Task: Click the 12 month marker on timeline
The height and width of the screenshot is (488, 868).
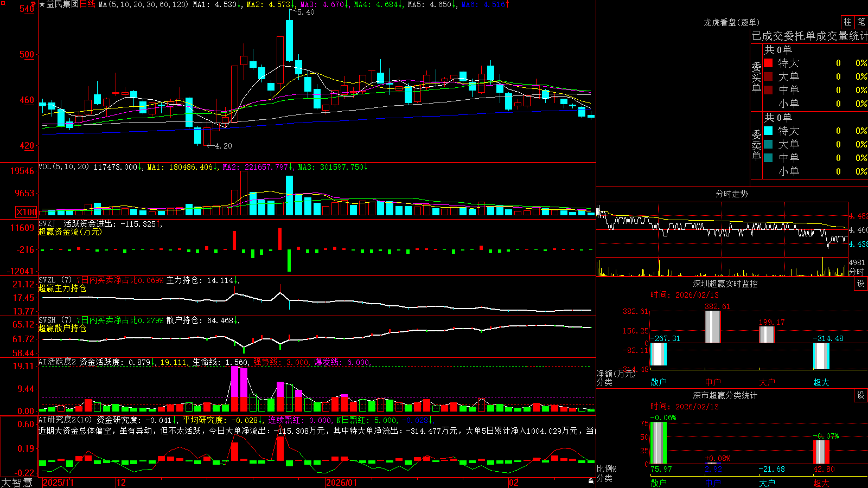Action: point(122,483)
